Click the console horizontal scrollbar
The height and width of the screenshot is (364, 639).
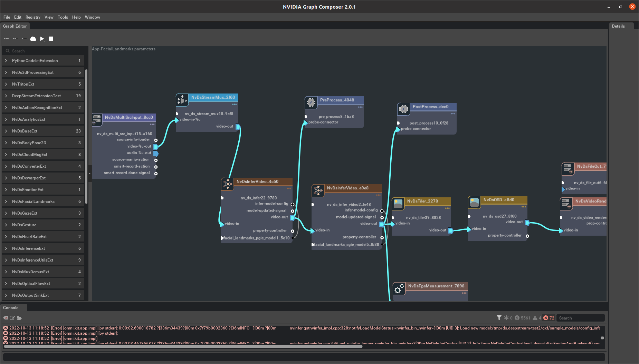183,346
